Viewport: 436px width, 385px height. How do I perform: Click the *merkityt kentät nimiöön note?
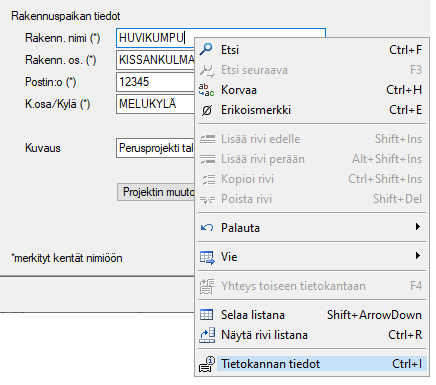67,258
